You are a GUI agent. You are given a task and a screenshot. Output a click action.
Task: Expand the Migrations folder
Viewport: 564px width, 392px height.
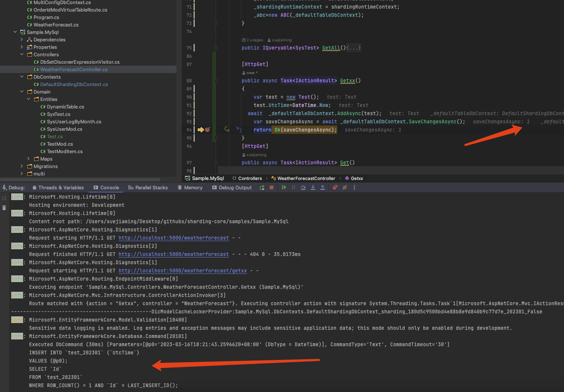(x=21, y=166)
